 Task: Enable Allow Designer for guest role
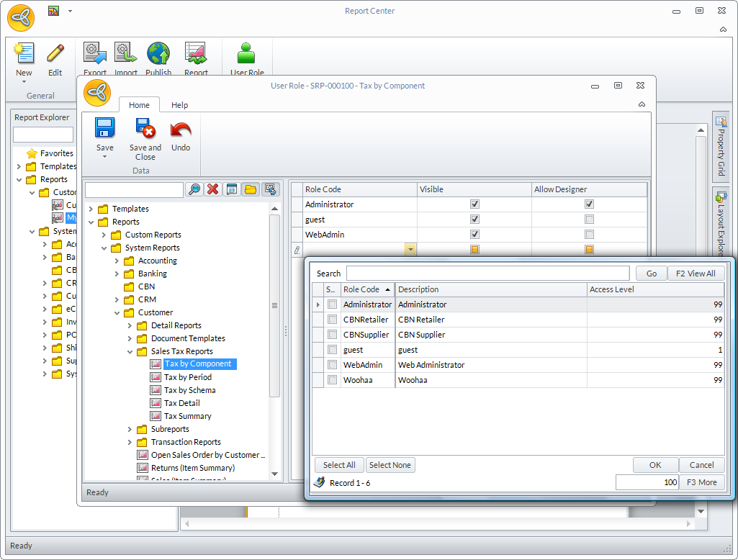pos(589,219)
